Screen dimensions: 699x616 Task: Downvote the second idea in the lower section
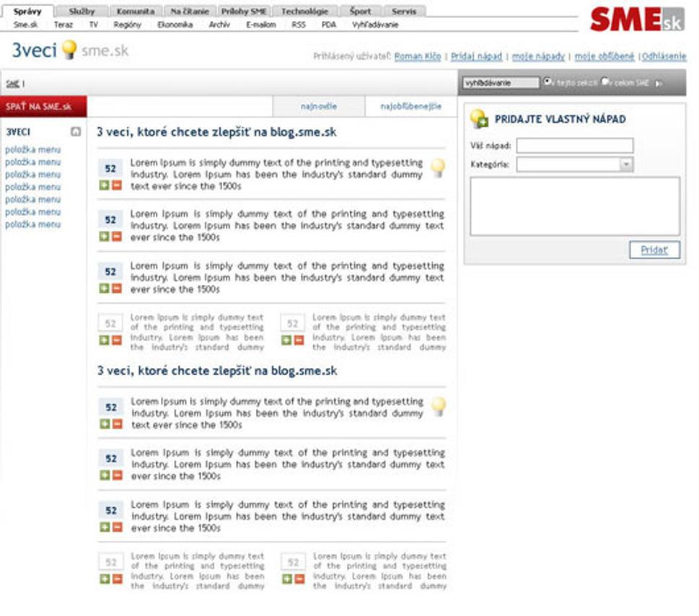(118, 475)
